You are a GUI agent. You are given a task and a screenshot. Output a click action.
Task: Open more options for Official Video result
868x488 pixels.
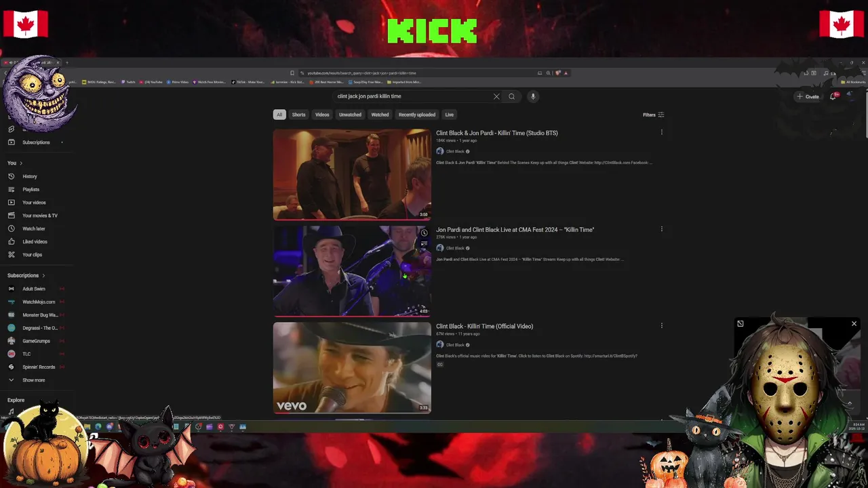point(662,325)
